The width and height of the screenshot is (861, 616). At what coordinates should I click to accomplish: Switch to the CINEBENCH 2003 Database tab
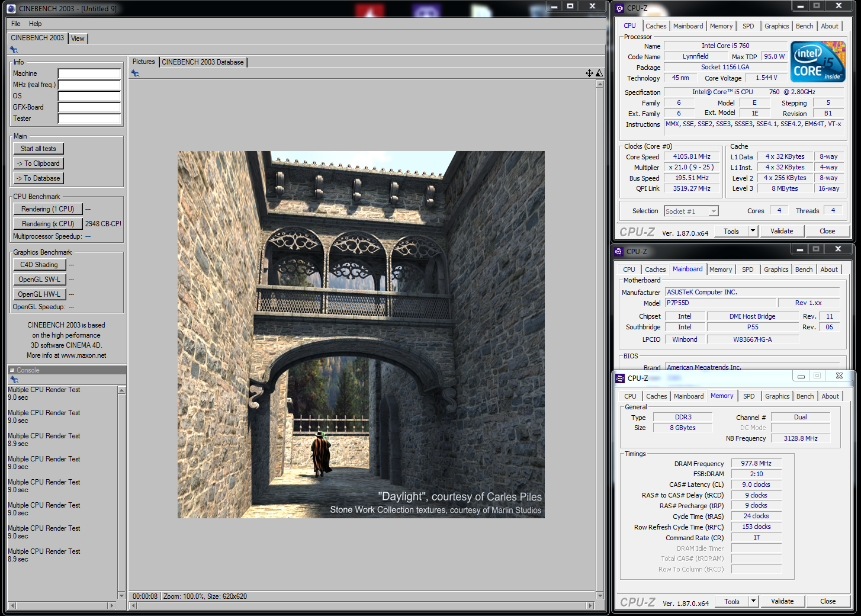[203, 62]
